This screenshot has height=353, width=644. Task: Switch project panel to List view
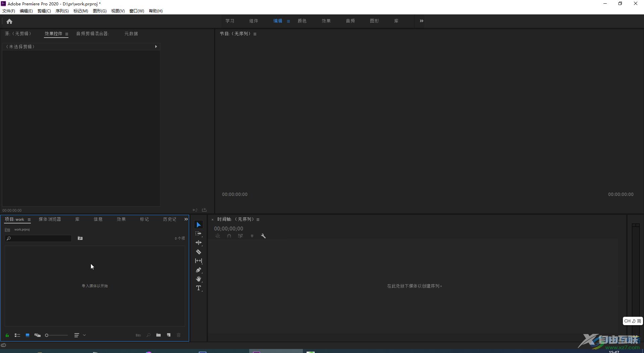(17, 335)
